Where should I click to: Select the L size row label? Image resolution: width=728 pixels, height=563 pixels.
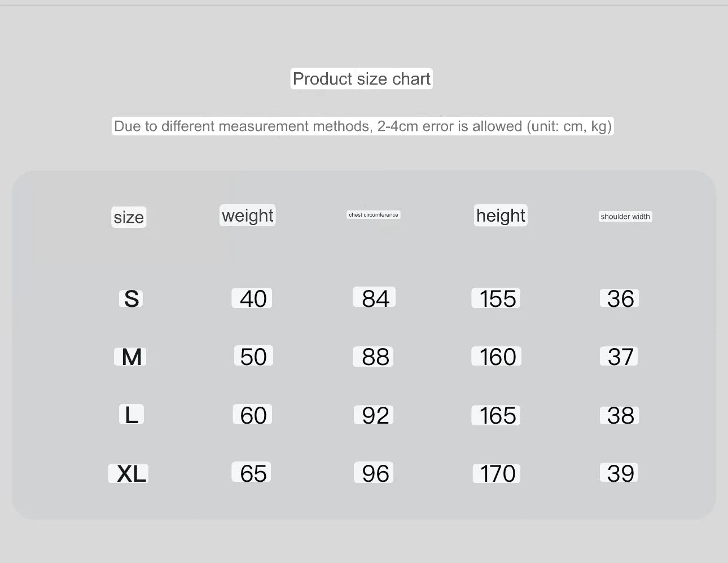pyautogui.click(x=131, y=415)
